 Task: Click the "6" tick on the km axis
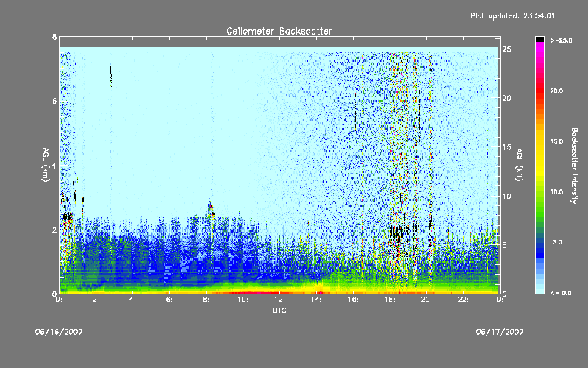click(54, 101)
